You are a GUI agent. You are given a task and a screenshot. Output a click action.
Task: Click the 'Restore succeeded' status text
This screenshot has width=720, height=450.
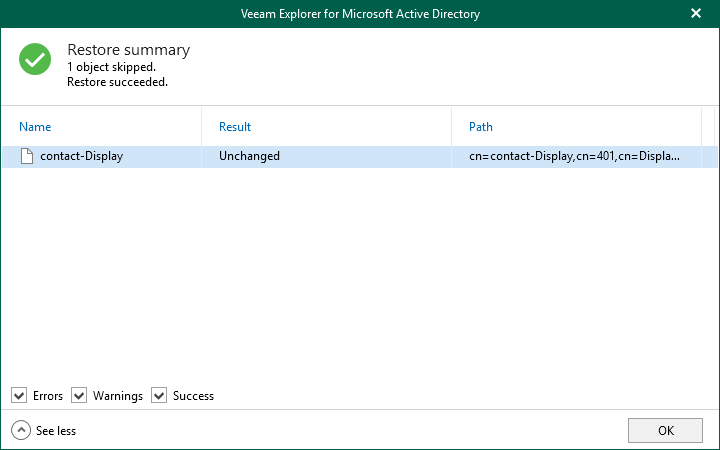117,82
